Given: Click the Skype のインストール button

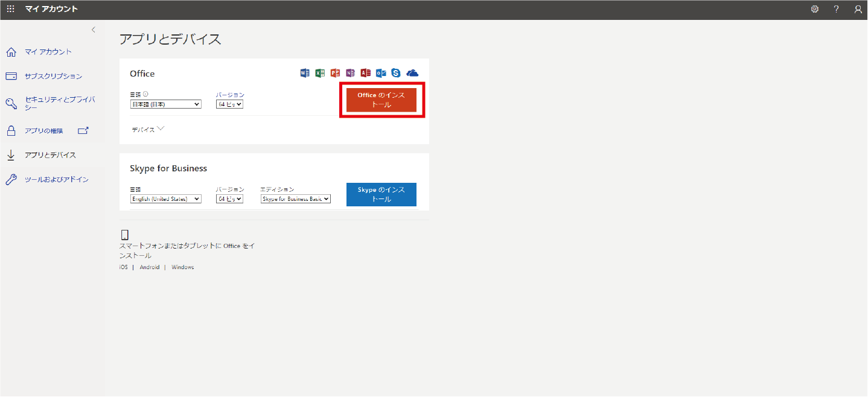Looking at the screenshot, I should pos(381,194).
